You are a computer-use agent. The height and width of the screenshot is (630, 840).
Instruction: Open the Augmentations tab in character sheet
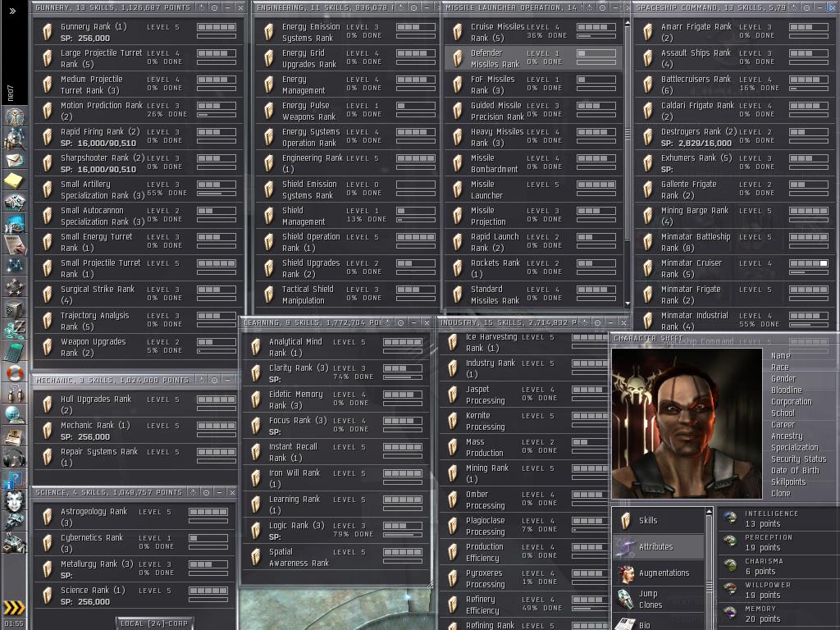click(x=659, y=573)
